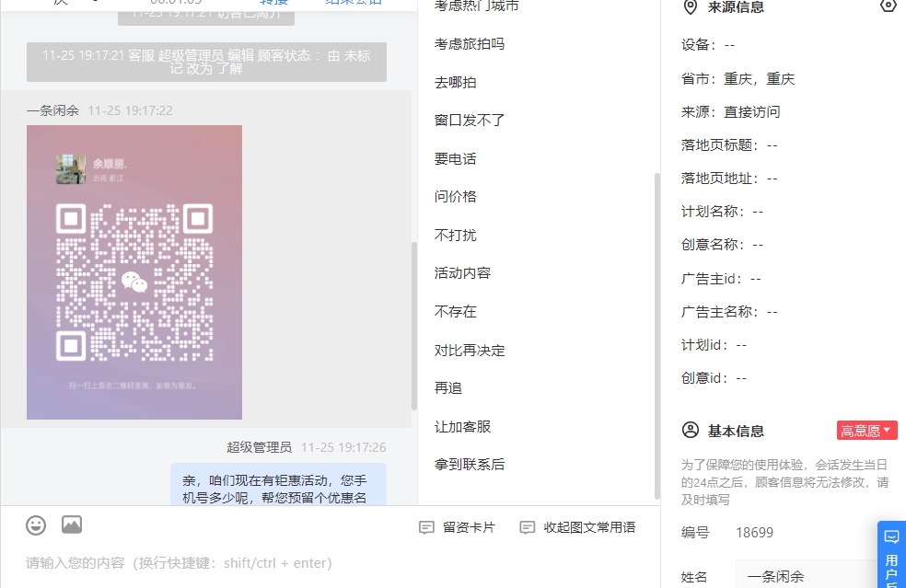906x588 pixels.
Task: Click sender name 一条闲余 above the QR image
Action: (x=52, y=110)
